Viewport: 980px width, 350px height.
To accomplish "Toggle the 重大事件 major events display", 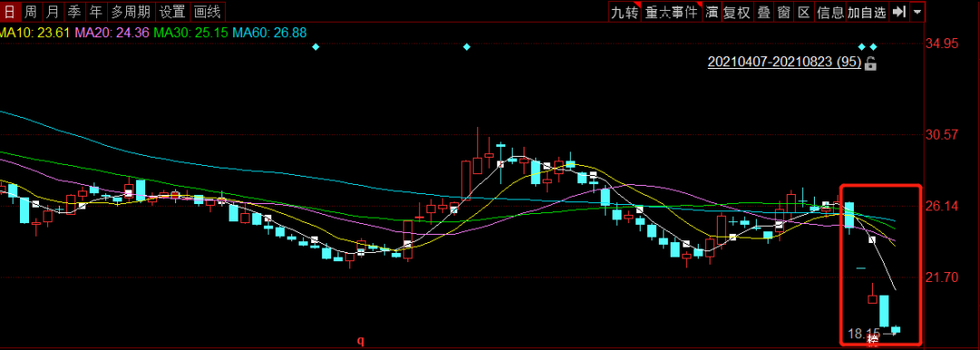I will pyautogui.click(x=671, y=12).
